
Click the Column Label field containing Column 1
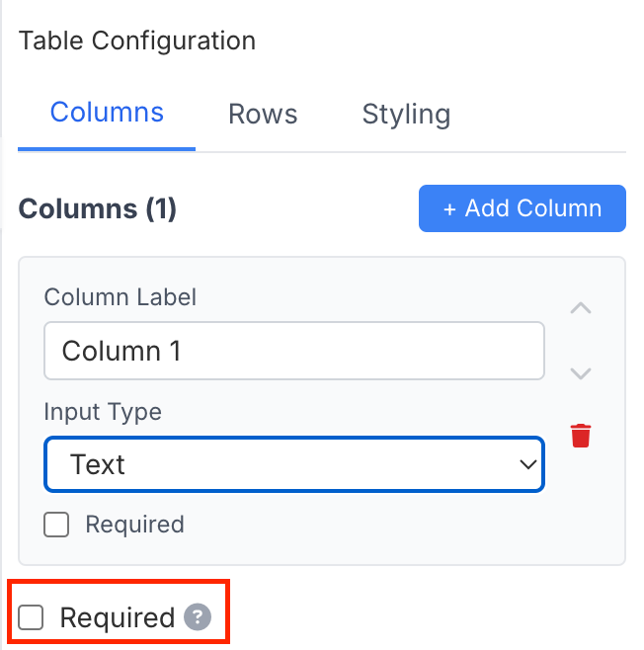click(293, 351)
